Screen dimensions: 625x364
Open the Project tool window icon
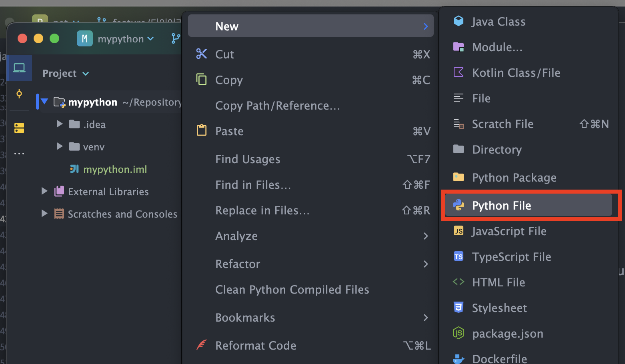coord(19,68)
